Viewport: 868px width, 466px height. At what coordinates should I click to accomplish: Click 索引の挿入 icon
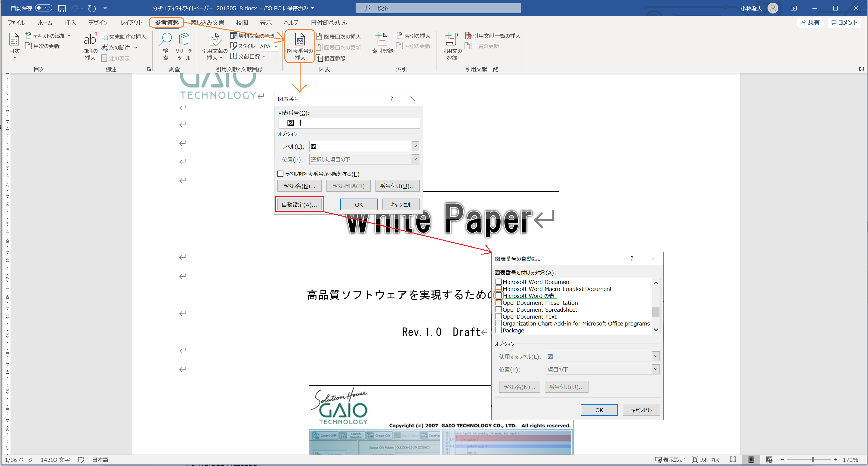pos(399,35)
